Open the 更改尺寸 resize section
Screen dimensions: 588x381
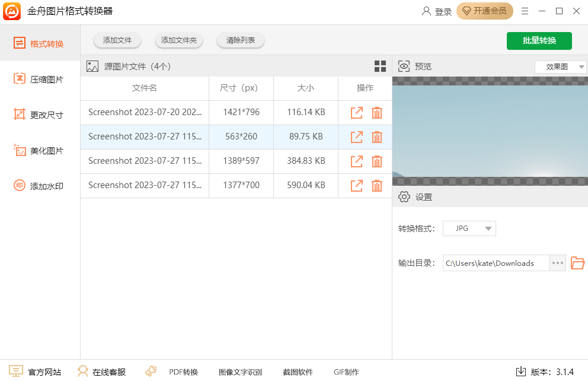point(39,115)
